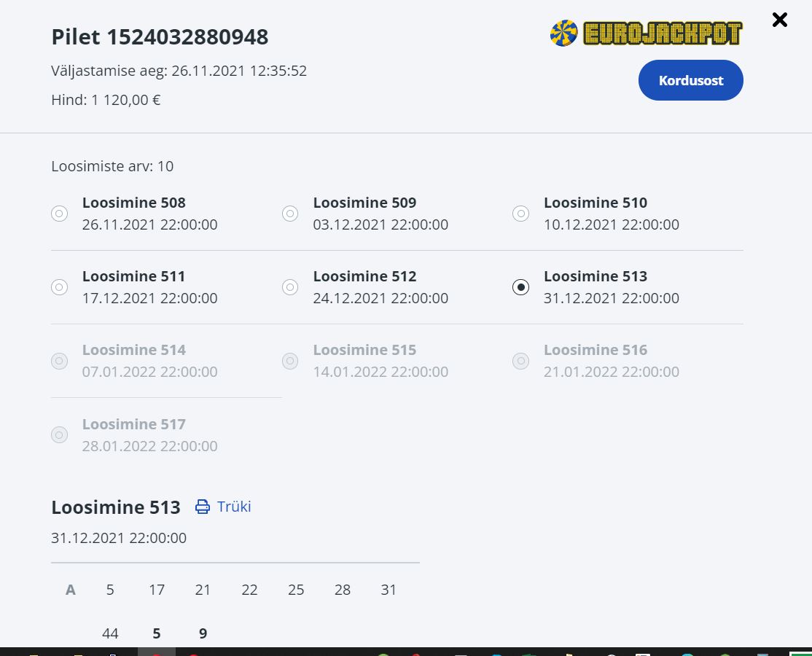This screenshot has width=812, height=656.
Task: Pick the Loosimine 511 radio option
Action: (x=60, y=287)
